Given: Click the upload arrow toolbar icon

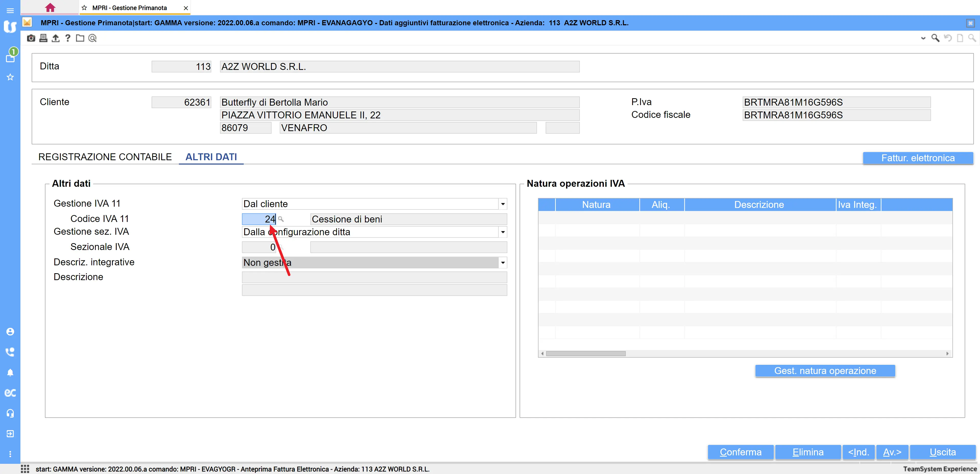Looking at the screenshot, I should (56, 38).
